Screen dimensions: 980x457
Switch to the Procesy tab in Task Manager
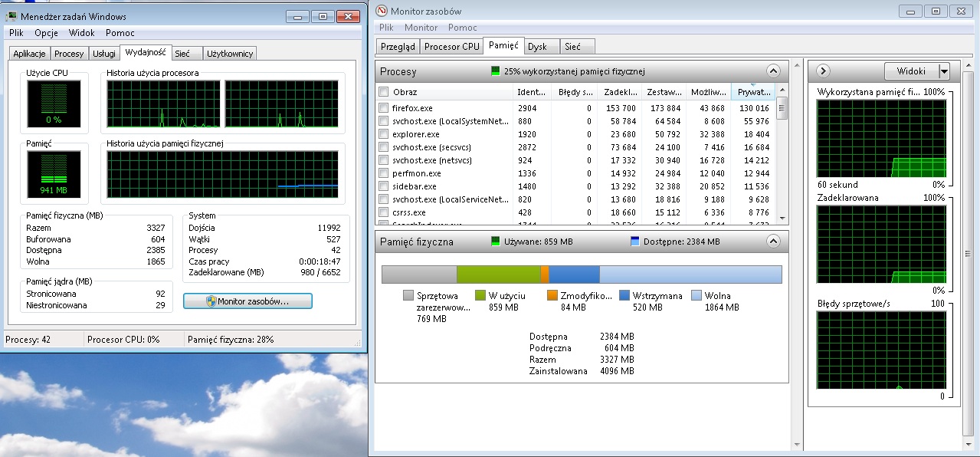click(x=69, y=54)
